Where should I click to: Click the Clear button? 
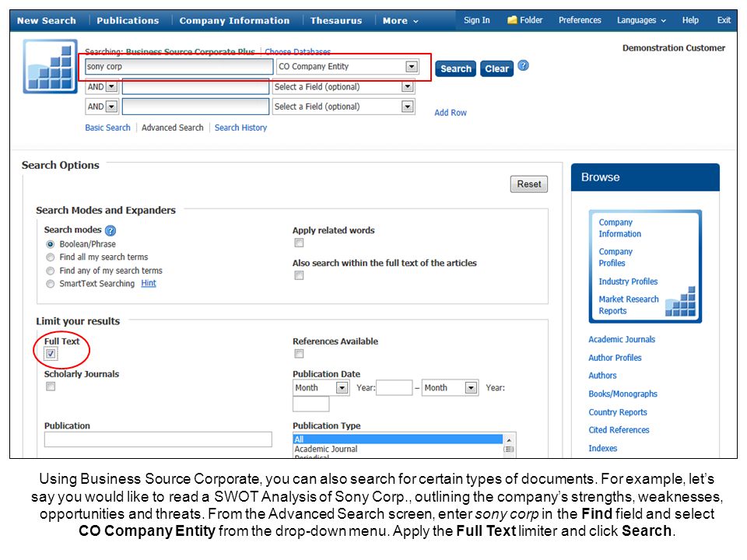click(x=496, y=68)
